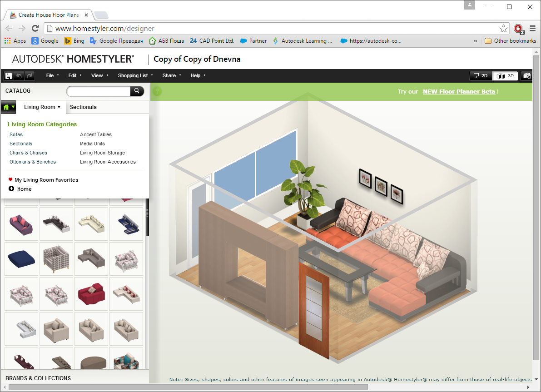Screen dimensions: 541x392
Task: Show more bookmarks with the double chevron
Action: tap(476, 41)
